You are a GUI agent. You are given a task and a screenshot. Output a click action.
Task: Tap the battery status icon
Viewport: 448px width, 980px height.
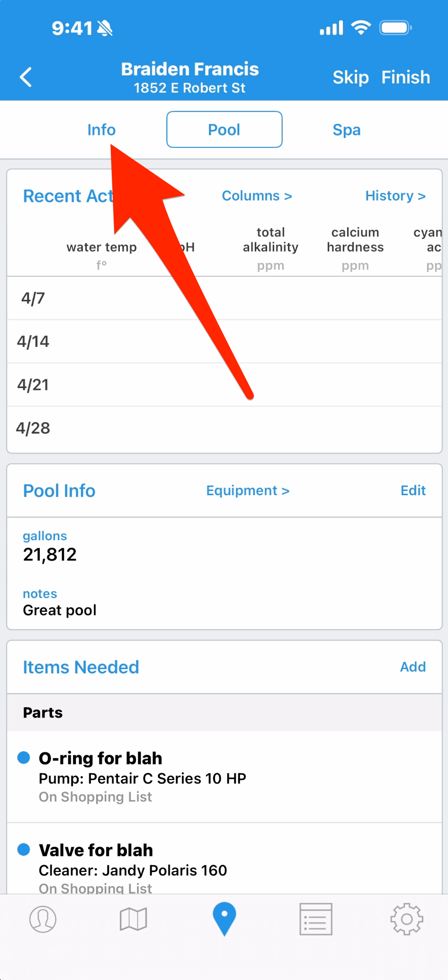(396, 28)
